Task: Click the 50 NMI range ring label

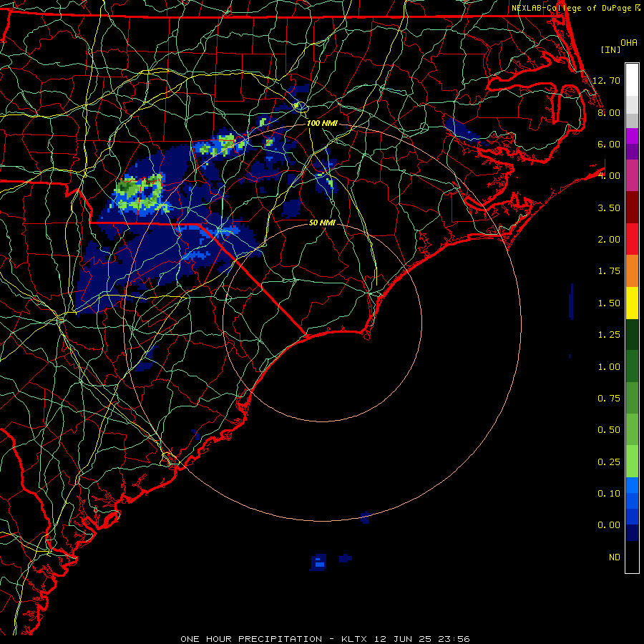Action: [322, 223]
